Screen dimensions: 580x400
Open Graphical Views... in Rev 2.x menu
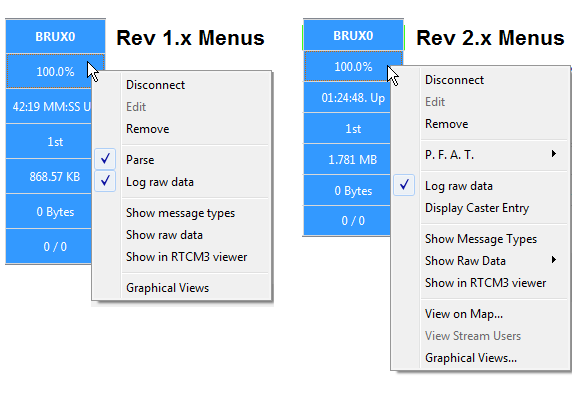pyautogui.click(x=471, y=358)
